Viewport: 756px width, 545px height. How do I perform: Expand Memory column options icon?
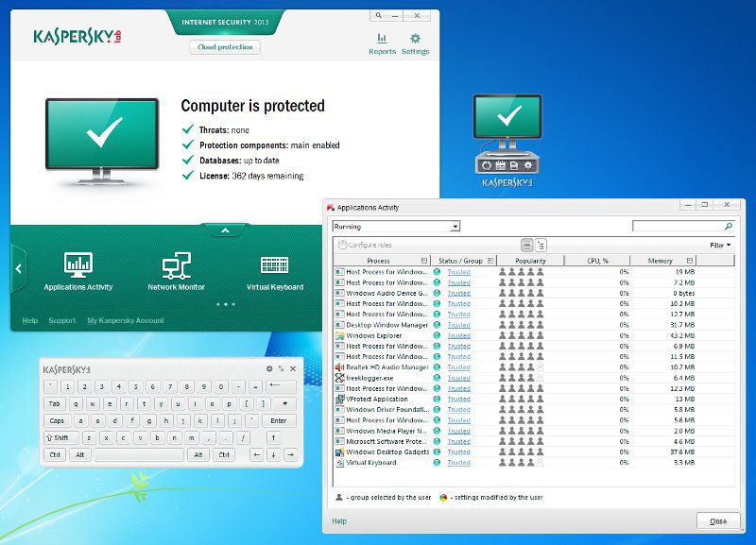point(690,261)
